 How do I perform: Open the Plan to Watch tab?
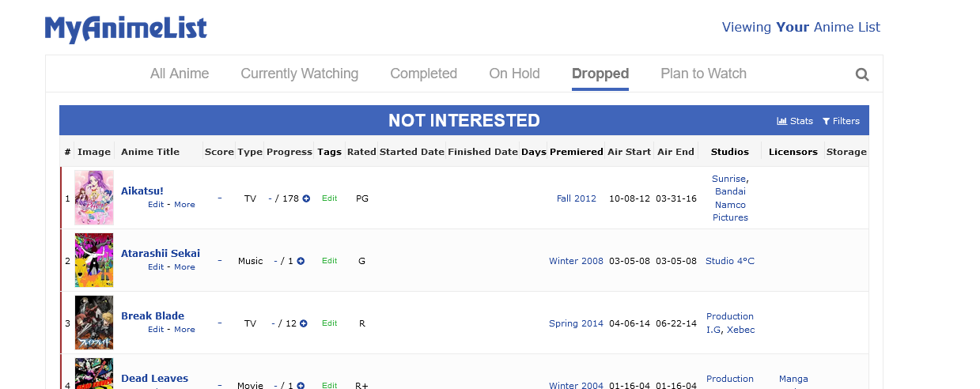[703, 74]
